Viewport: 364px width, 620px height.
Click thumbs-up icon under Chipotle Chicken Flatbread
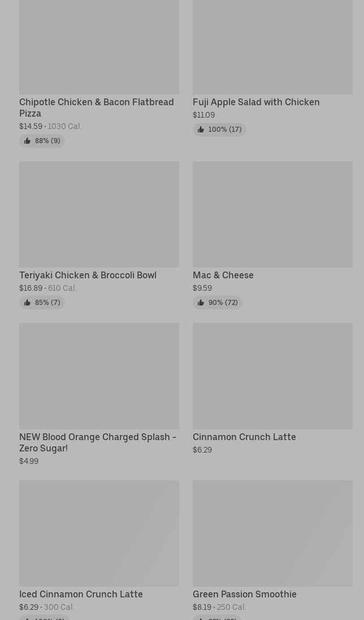point(27,141)
